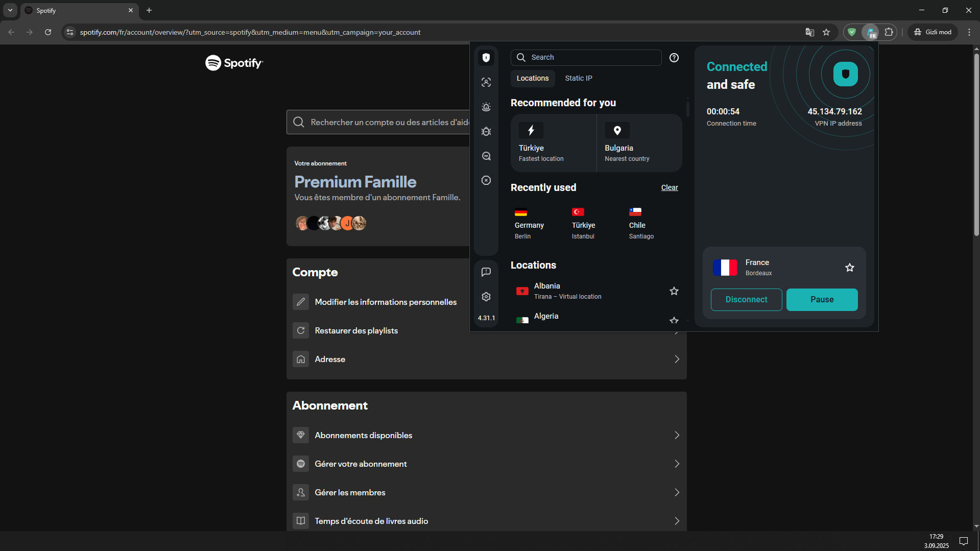The width and height of the screenshot is (980, 551).
Task: Clear the recently used list
Action: pyautogui.click(x=670, y=187)
